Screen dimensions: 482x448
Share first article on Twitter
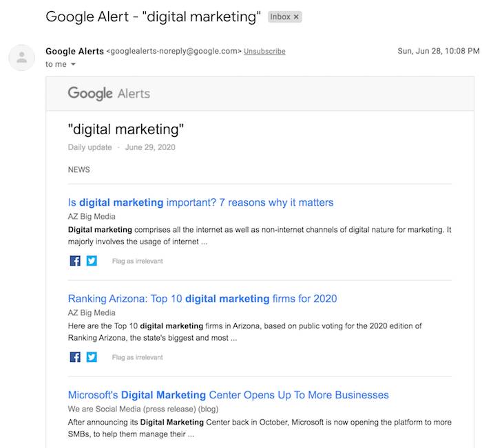click(x=92, y=261)
